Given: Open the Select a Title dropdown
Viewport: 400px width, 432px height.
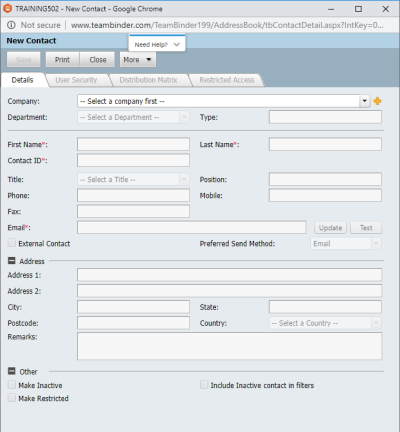Looking at the screenshot, I should coord(133,179).
